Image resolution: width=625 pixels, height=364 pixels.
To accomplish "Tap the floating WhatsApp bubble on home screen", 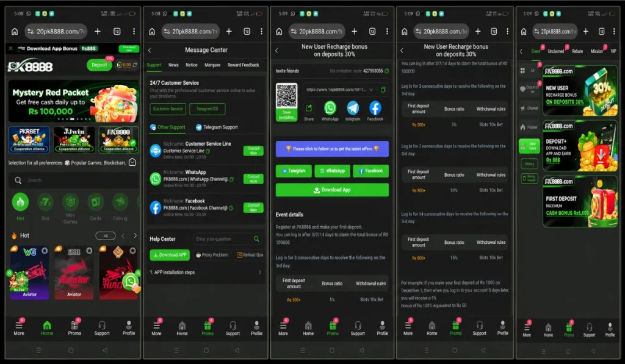I will pyautogui.click(x=131, y=281).
